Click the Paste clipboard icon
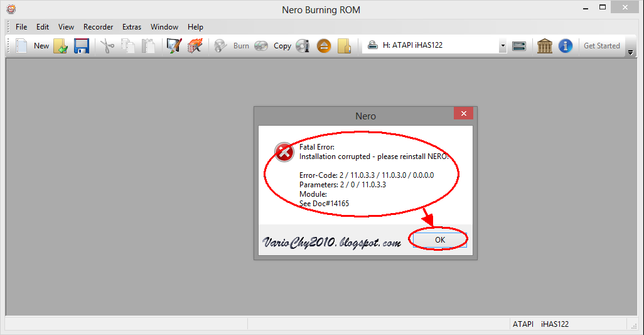This screenshot has width=644, height=335. point(148,46)
